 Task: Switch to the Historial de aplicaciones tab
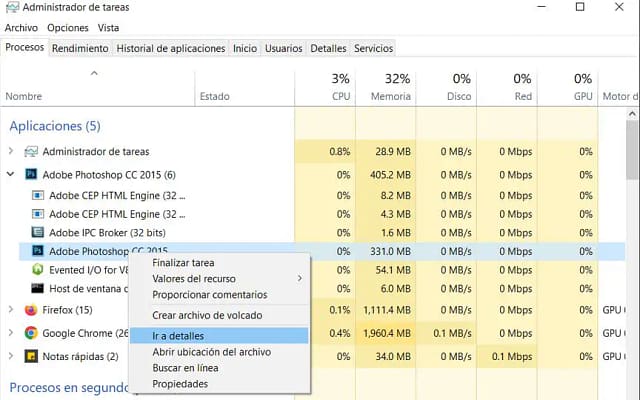(171, 48)
